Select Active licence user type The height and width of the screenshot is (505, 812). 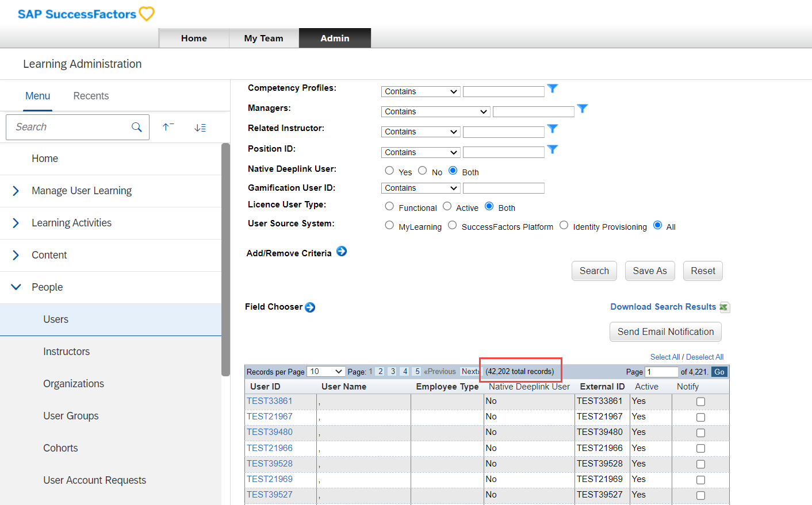[x=447, y=206]
